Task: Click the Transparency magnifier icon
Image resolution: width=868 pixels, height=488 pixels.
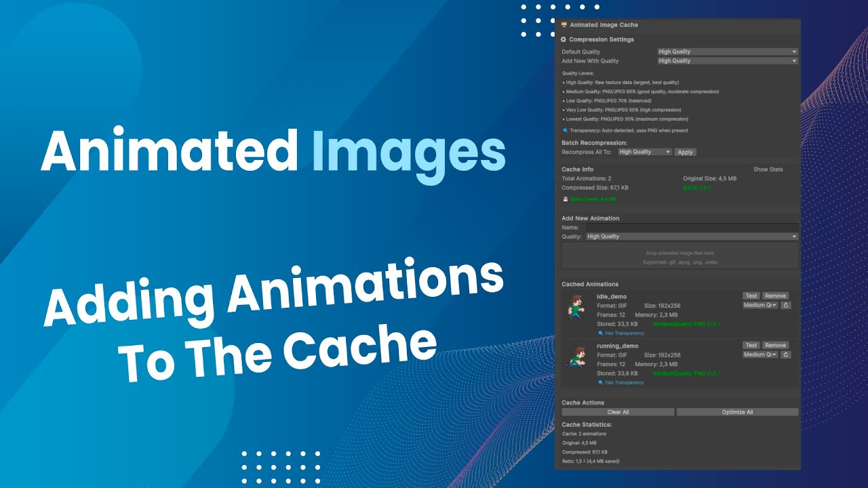Action: 565,130
